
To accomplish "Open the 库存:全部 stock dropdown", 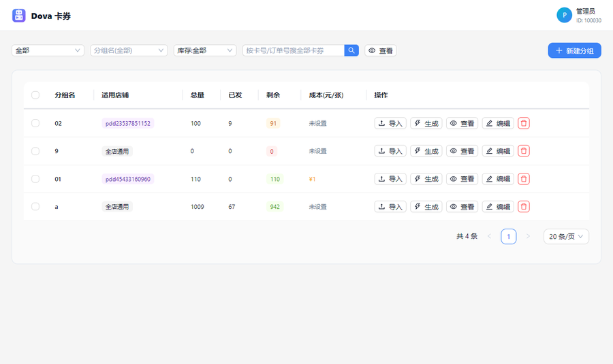I will click(205, 50).
